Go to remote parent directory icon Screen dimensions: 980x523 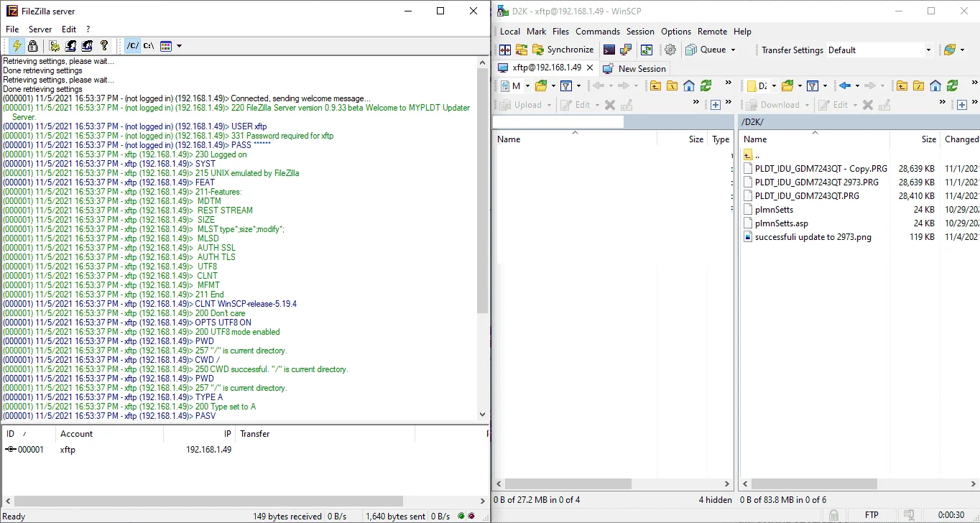click(902, 86)
